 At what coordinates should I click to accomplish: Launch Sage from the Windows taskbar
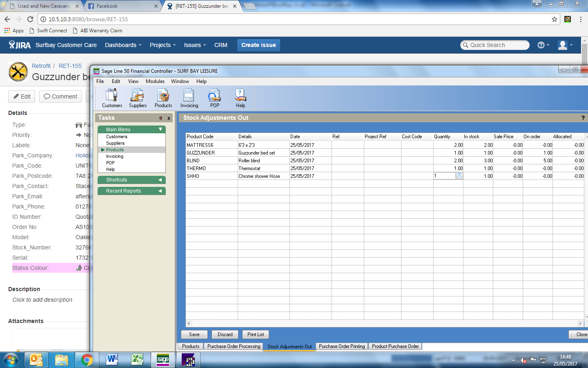click(163, 360)
